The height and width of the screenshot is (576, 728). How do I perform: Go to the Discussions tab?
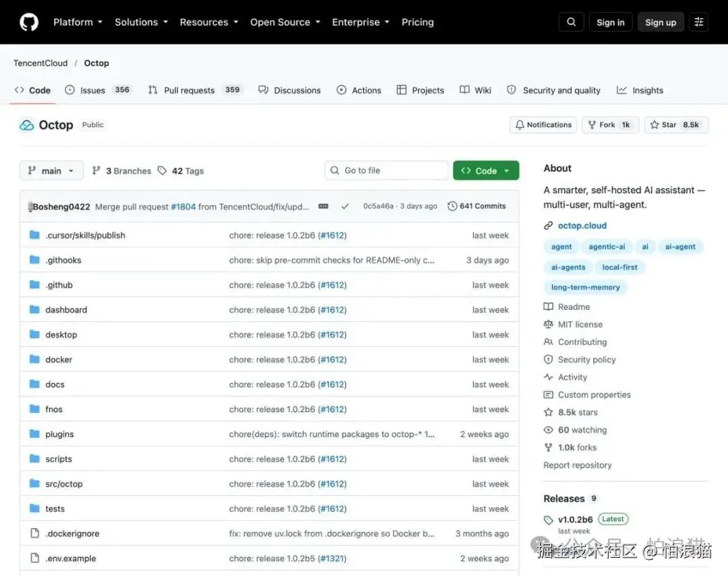click(290, 90)
